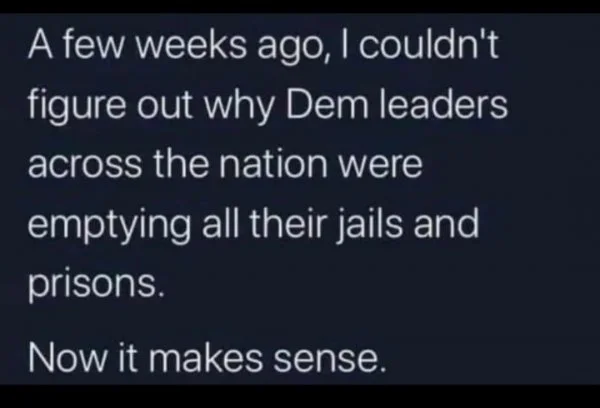The height and width of the screenshot is (408, 600).
Task: Click the word "prisons."
Action: (x=96, y=285)
